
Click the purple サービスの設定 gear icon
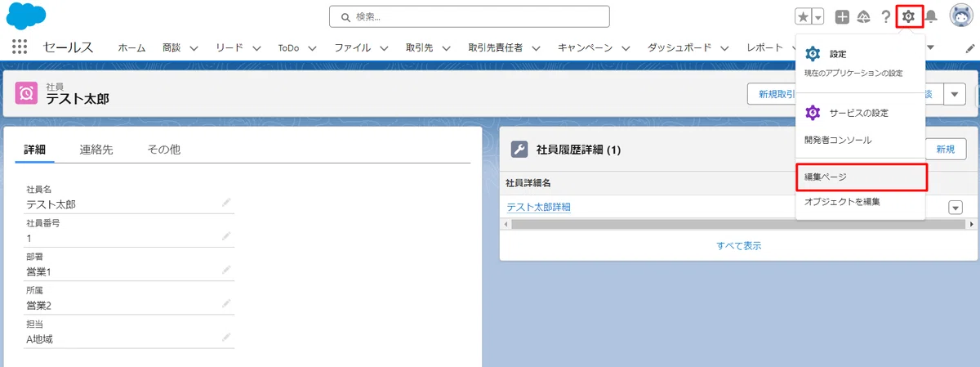[x=813, y=113]
